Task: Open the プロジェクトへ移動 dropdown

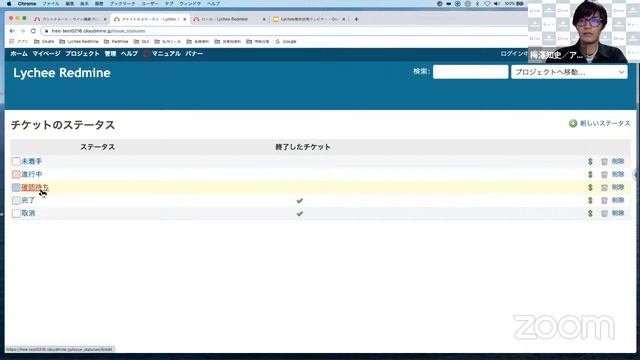Action: [x=569, y=72]
